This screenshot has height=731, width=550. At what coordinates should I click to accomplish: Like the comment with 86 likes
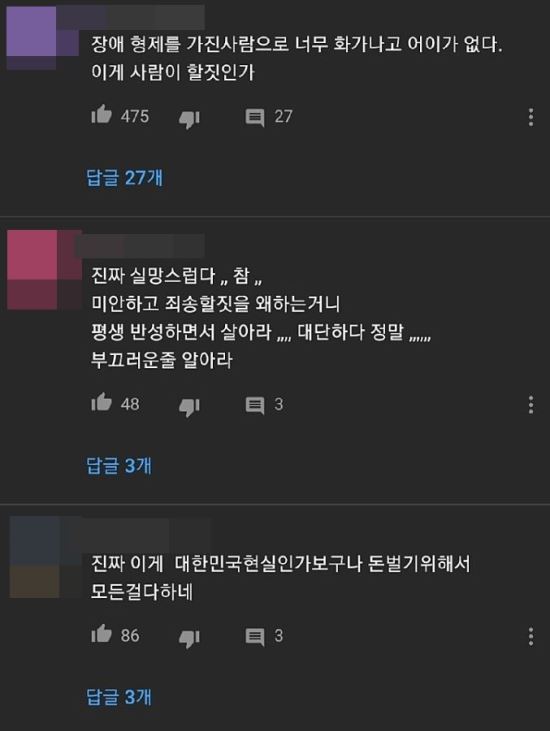pyautogui.click(x=102, y=633)
